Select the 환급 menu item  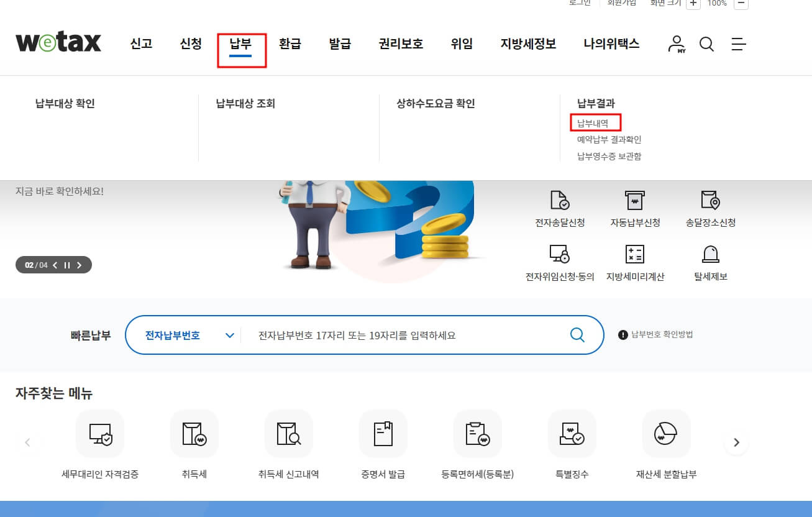[x=290, y=43]
